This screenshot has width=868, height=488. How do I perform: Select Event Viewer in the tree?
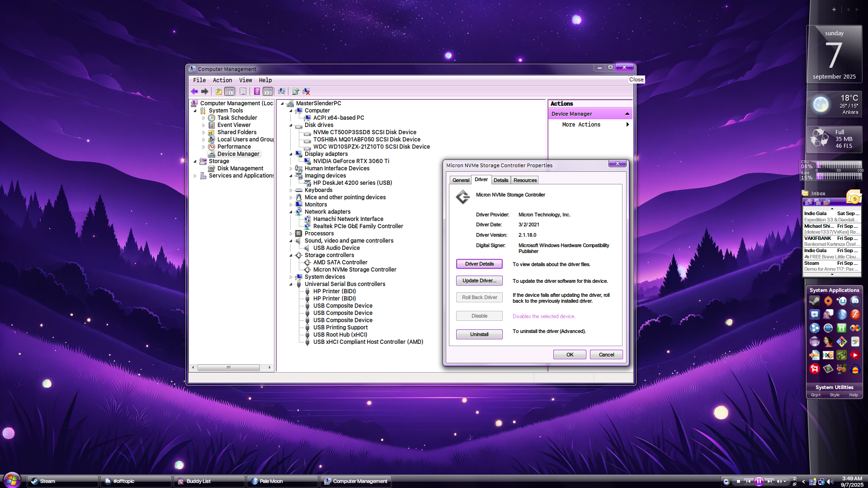click(x=234, y=125)
